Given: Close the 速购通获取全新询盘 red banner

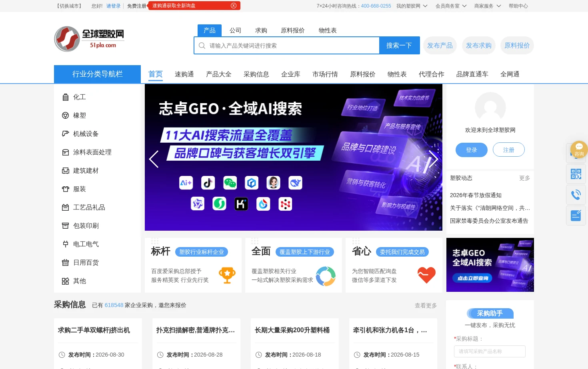Looking at the screenshot, I should tap(234, 6).
